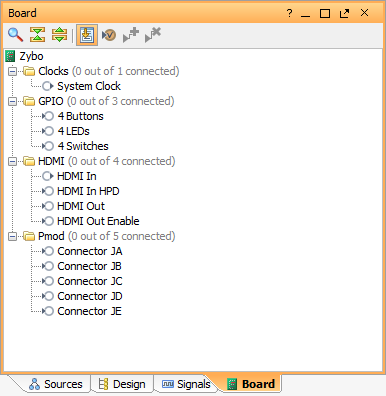
Task: Select HDMI Out entry
Action: [x=81, y=206]
